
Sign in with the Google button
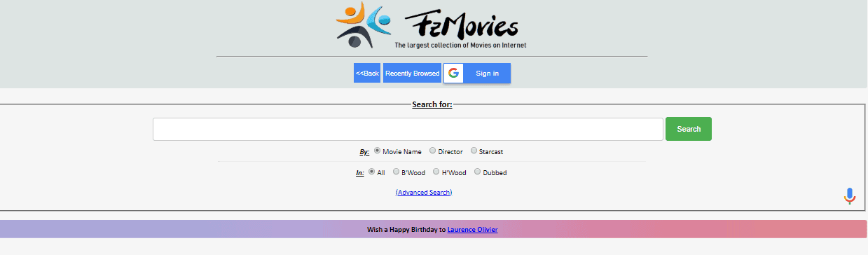click(x=477, y=73)
